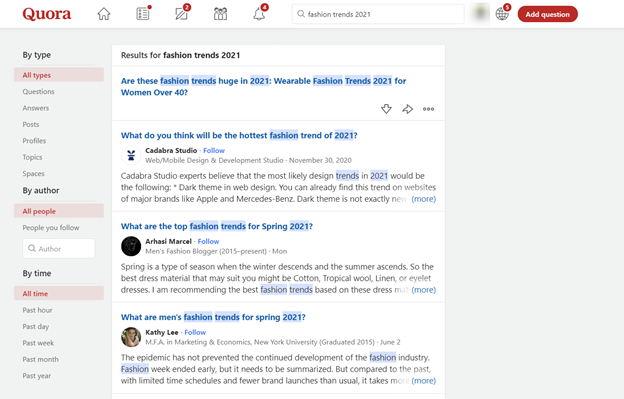Expand Cadabra Studio answer with (more)

click(x=423, y=199)
